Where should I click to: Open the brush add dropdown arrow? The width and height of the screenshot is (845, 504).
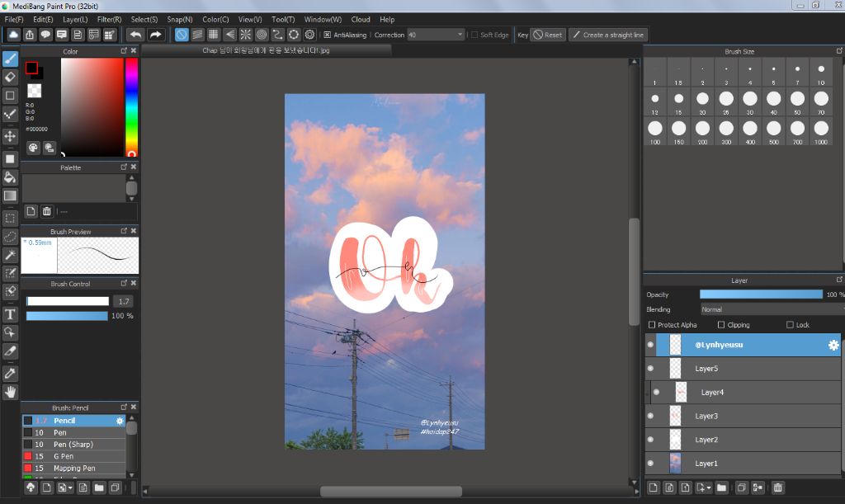pyautogui.click(x=71, y=488)
